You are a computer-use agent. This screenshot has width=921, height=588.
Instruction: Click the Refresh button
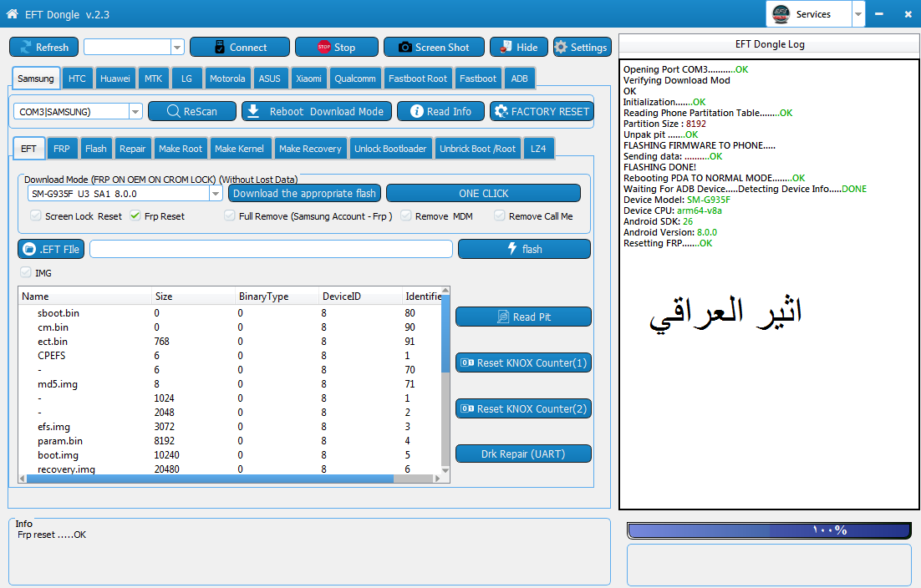pos(44,47)
